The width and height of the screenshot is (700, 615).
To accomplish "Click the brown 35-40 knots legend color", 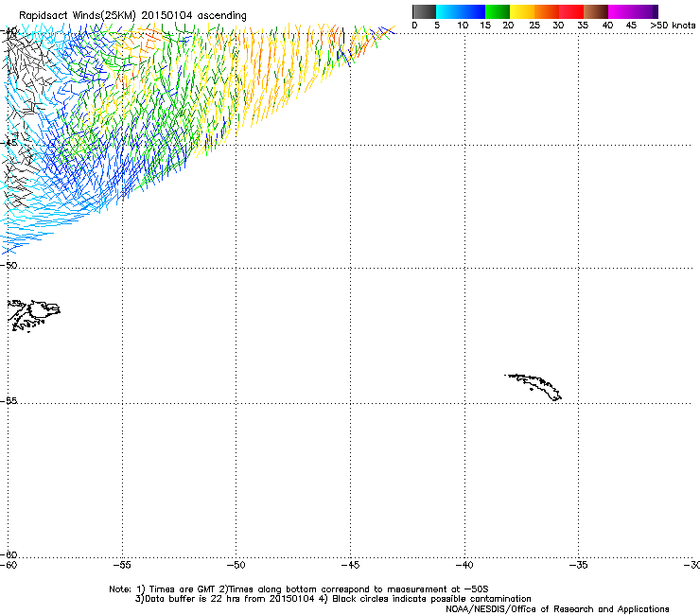I will (x=596, y=11).
